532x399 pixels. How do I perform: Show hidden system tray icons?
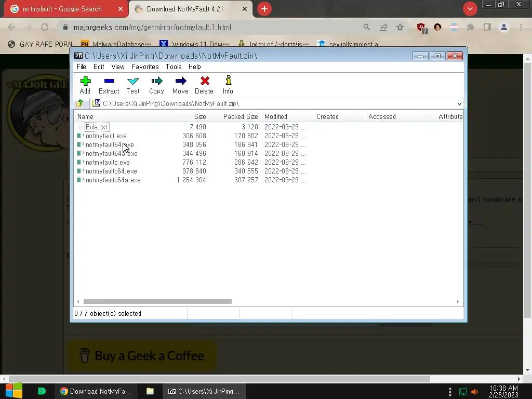tap(450, 392)
